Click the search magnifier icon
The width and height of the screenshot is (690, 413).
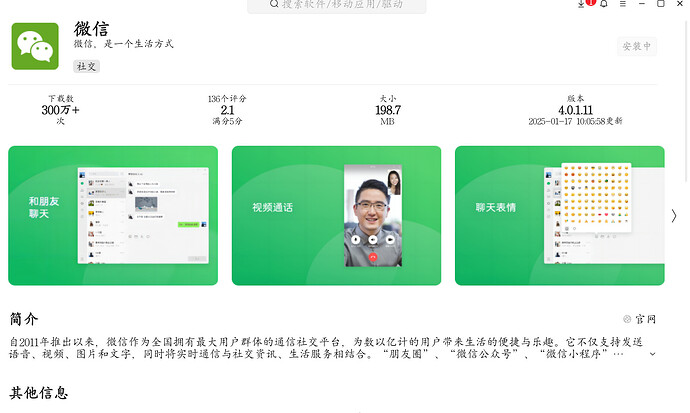pos(275,5)
